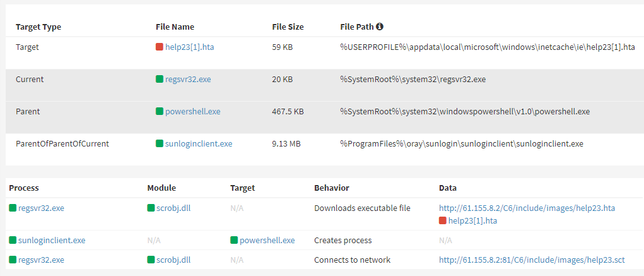Click red icon beside help23[1].hta in Data column
Viewport: 644px width, 276px height.
click(443, 220)
